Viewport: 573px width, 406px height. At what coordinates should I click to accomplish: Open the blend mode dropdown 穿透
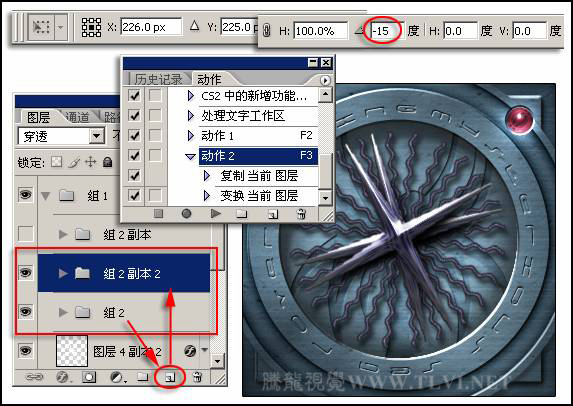61,136
